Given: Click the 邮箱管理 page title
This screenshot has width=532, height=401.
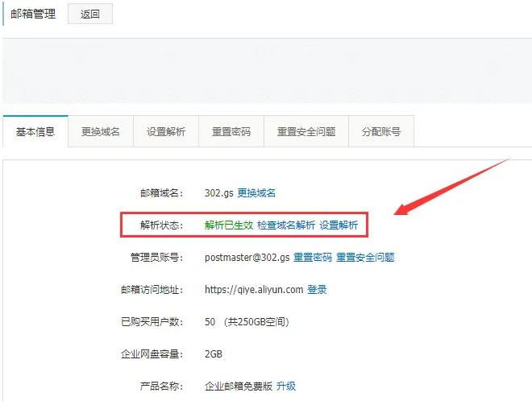Looking at the screenshot, I should coord(32,14).
